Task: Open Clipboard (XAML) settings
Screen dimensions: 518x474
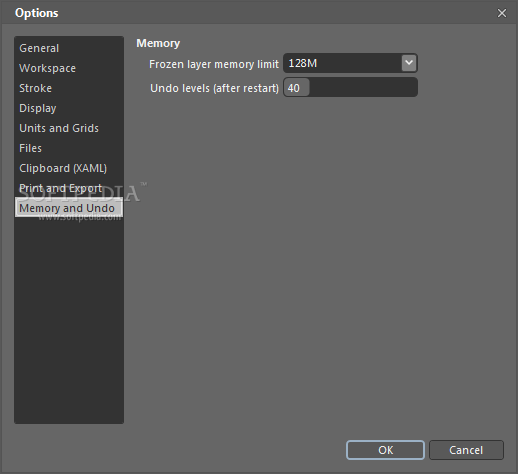Action: click(x=69, y=168)
